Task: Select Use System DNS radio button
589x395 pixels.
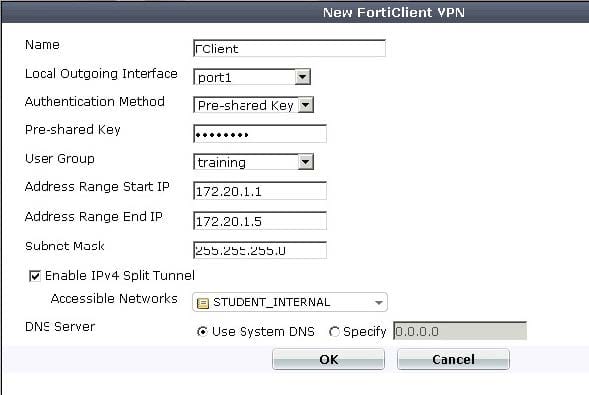Action: point(202,332)
